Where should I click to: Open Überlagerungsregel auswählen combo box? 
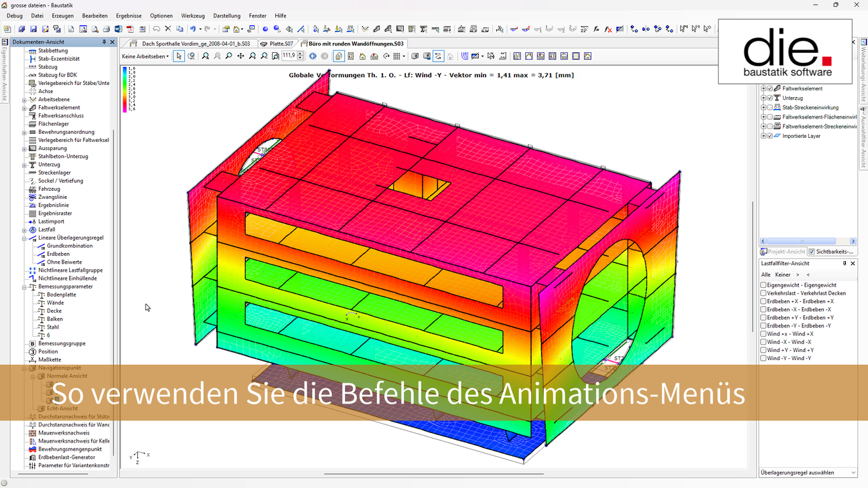click(808, 473)
